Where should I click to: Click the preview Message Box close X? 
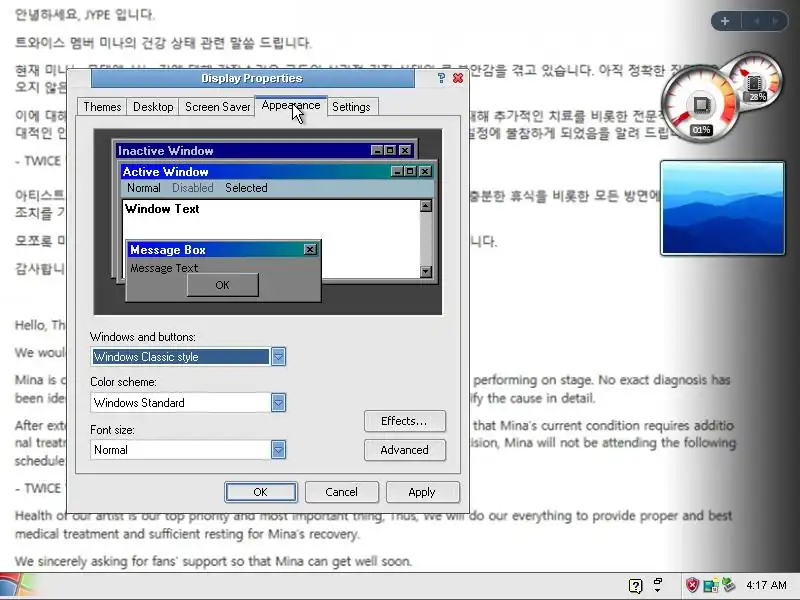(x=310, y=249)
